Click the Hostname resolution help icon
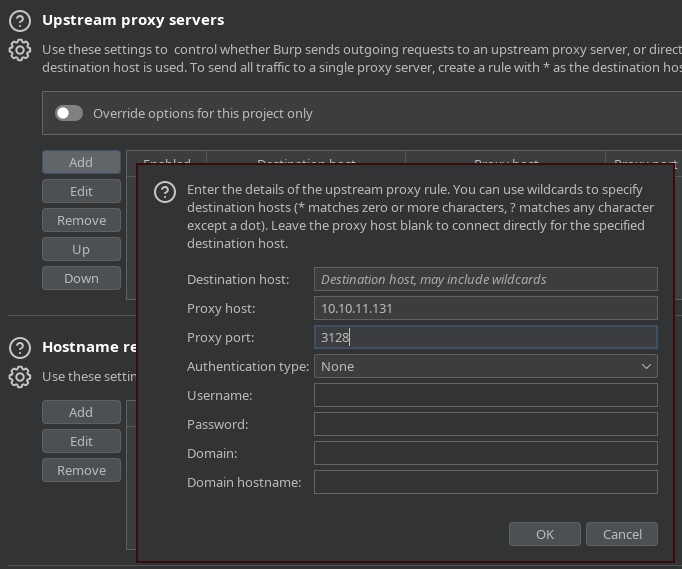This screenshot has height=569, width=682. pyautogui.click(x=20, y=348)
